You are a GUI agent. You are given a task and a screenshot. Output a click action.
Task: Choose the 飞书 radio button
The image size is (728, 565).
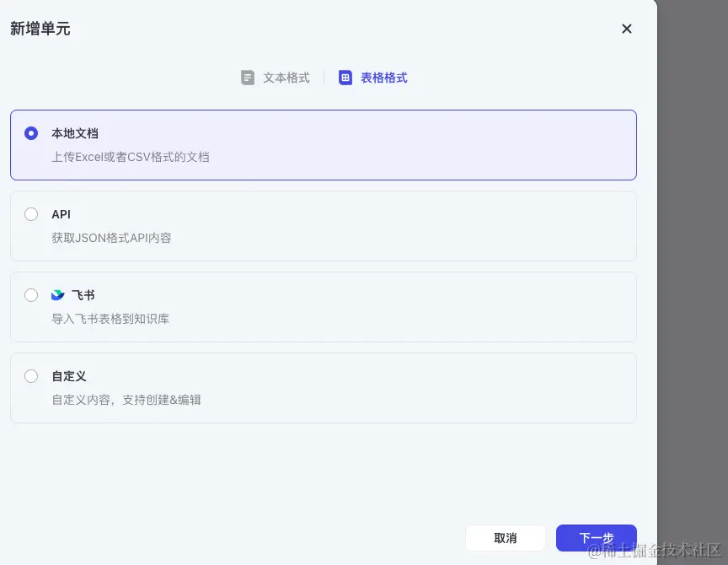(x=31, y=295)
